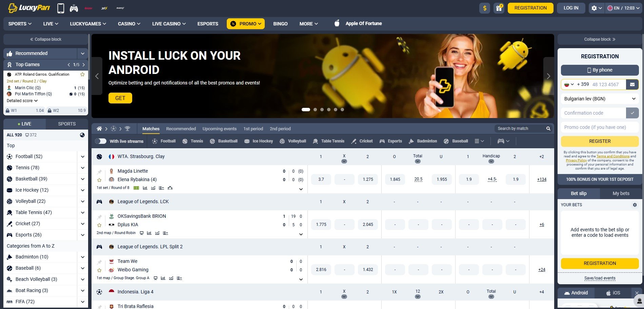Open Table Tennis (47) in sidebar
The height and width of the screenshot is (309, 644).
pos(34,212)
